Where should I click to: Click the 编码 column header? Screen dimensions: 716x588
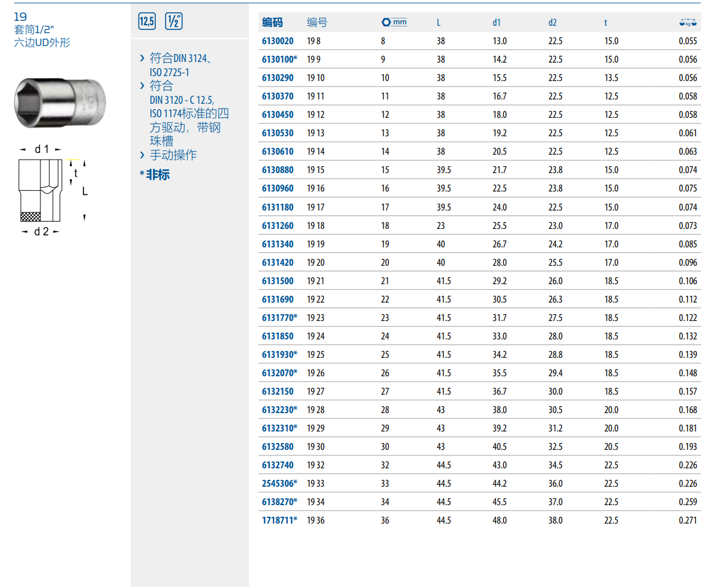click(272, 23)
